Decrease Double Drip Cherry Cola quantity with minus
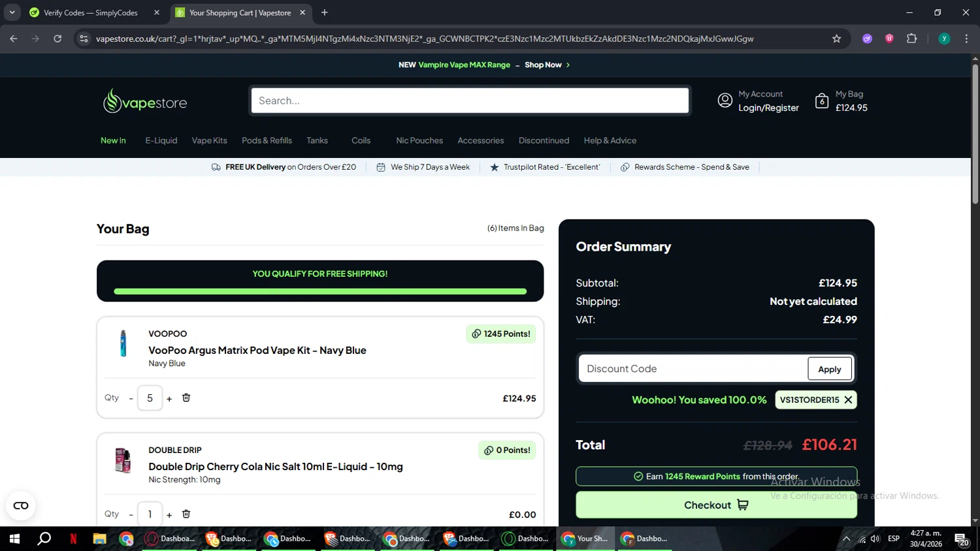This screenshot has width=980, height=551. tap(131, 514)
